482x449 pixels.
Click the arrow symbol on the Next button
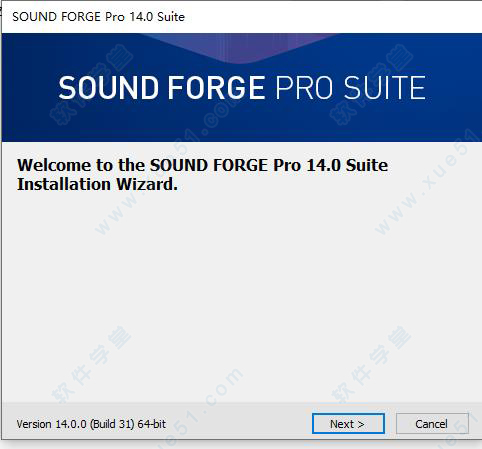pos(361,424)
